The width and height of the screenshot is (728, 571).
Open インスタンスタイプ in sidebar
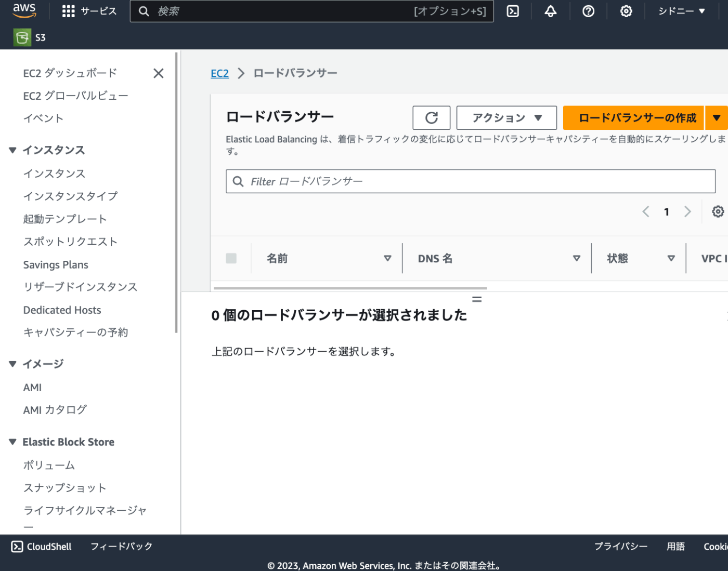(70, 196)
